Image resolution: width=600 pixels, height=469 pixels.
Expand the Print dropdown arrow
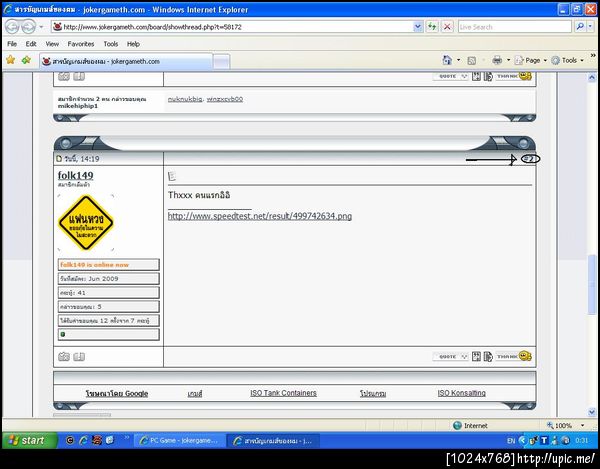(x=508, y=60)
